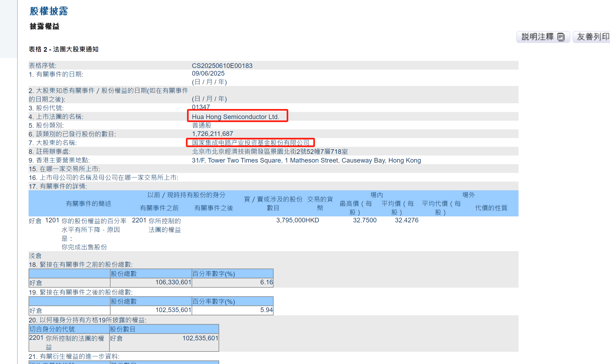Click share class 普通股
Image resolution: width=610 pixels, height=364 pixels.
[x=202, y=125]
